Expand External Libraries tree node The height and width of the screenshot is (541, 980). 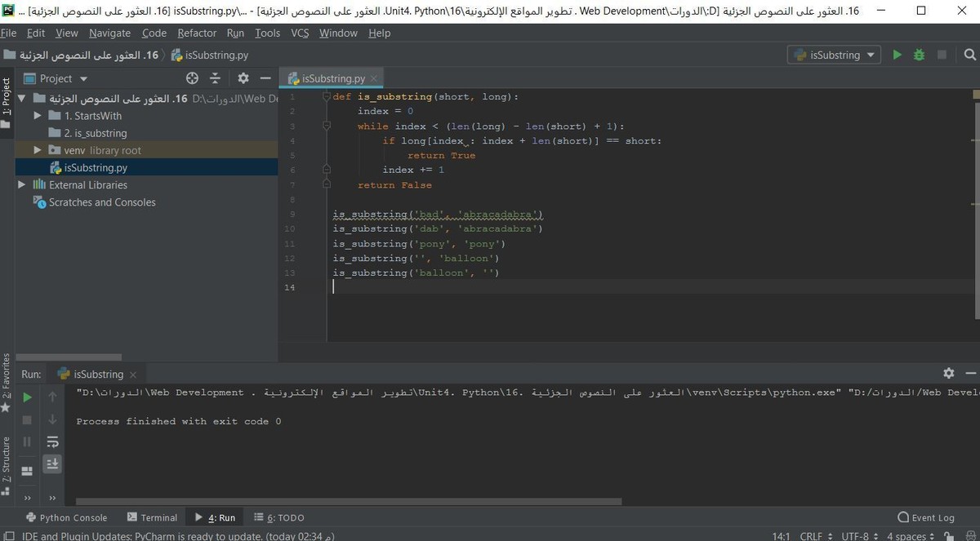pos(22,185)
